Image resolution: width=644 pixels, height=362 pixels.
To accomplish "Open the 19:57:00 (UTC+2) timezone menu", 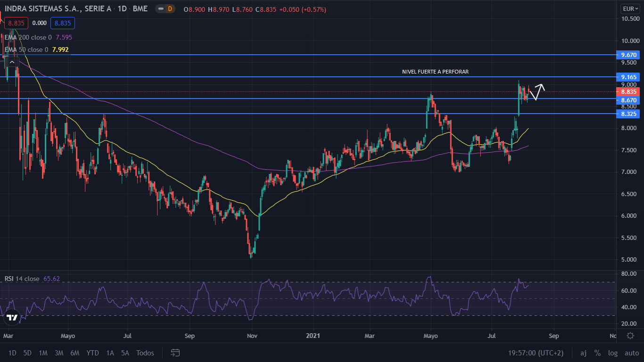I will pyautogui.click(x=536, y=353).
